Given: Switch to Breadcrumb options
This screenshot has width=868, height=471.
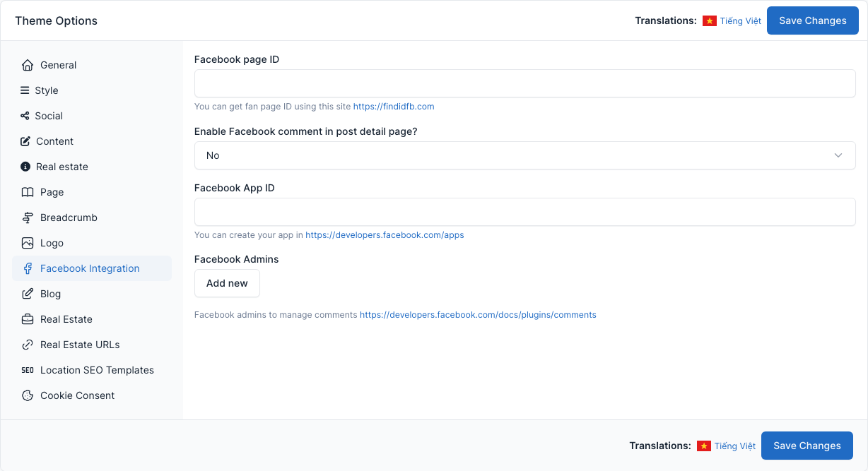Looking at the screenshot, I should (92, 217).
